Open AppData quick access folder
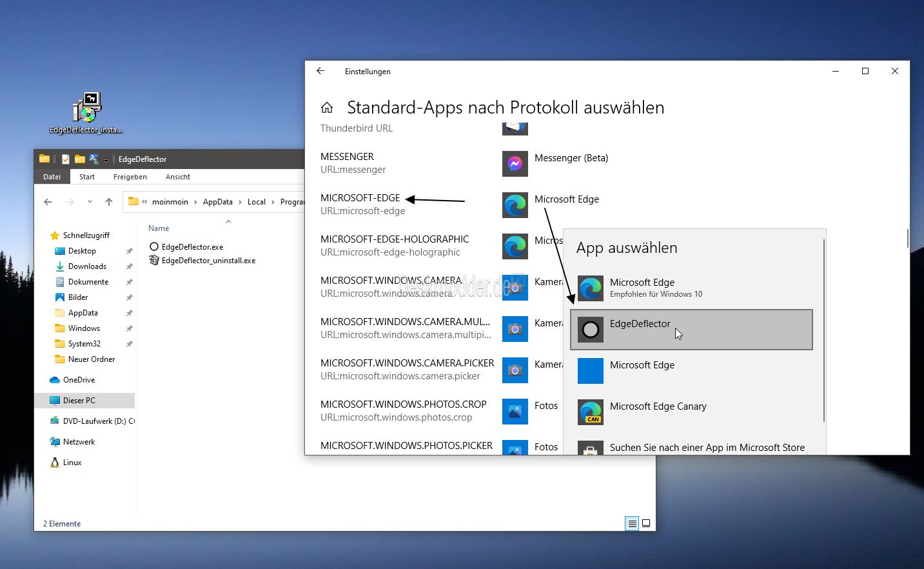The width and height of the screenshot is (924, 569). pos(77,313)
